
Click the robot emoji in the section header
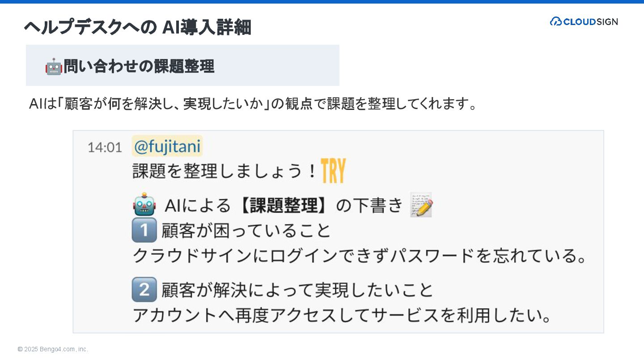click(x=54, y=67)
